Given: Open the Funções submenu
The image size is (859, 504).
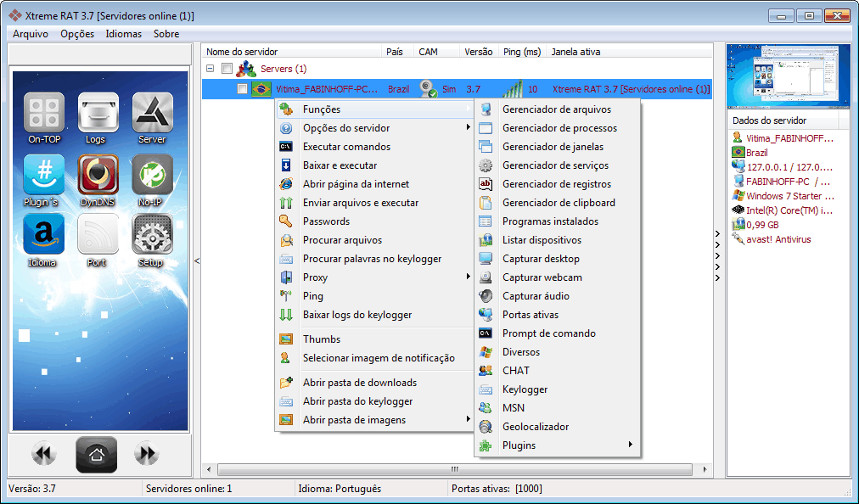Looking at the screenshot, I should point(374,109).
